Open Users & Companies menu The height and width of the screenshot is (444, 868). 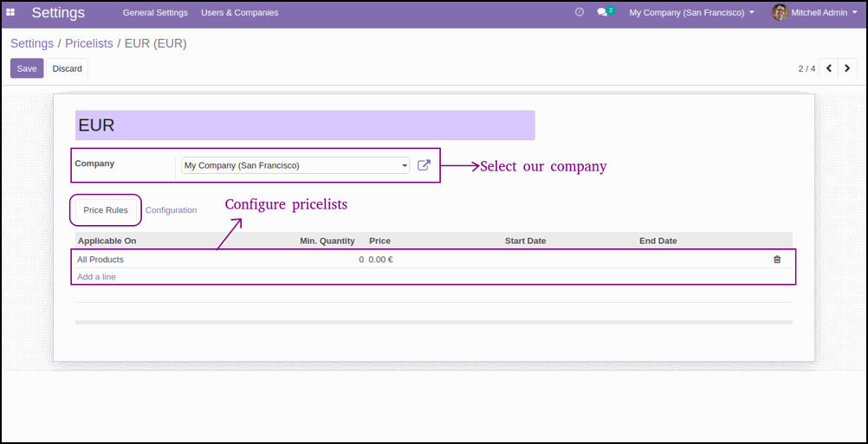(240, 12)
